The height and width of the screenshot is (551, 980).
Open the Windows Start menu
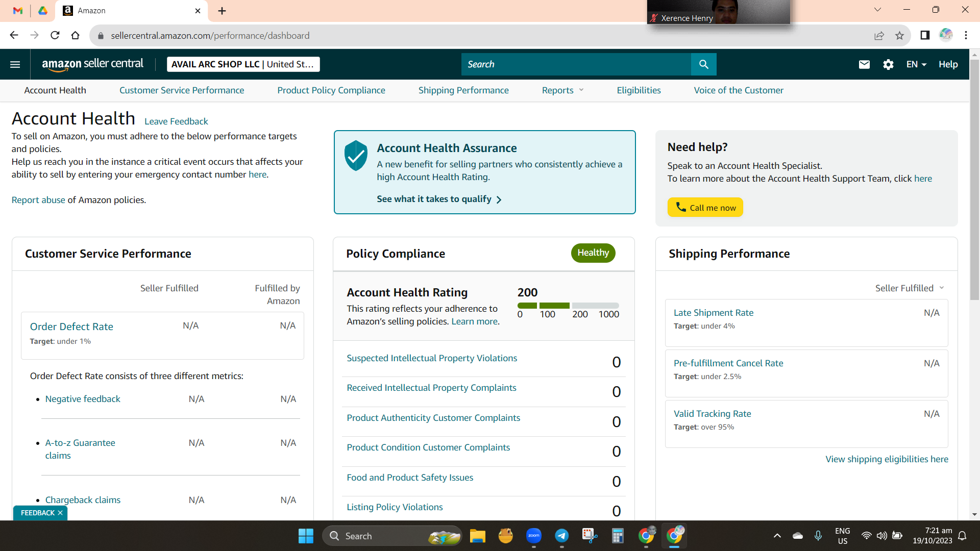coord(306,536)
